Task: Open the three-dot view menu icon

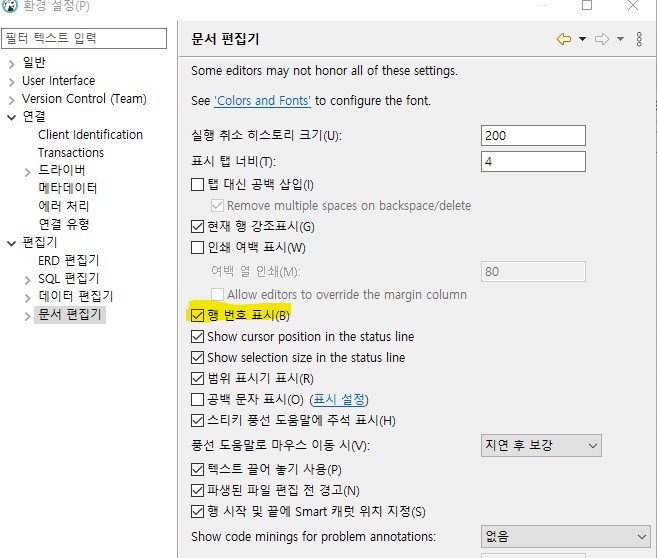Action: pyautogui.click(x=639, y=39)
